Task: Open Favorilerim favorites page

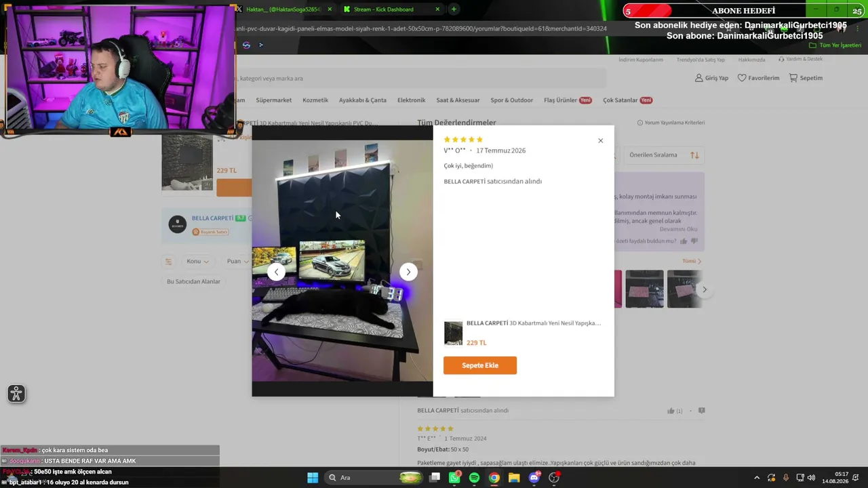Action: tap(758, 78)
